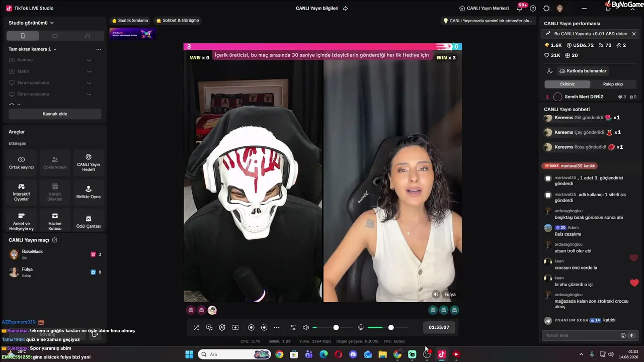Image resolution: width=644 pixels, height=362 pixels.
Task: Click the Music on Stage banner thumbnail
Action: [132, 34]
